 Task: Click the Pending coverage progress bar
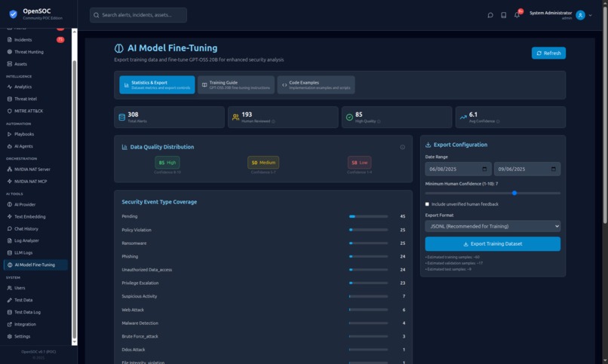click(x=368, y=216)
